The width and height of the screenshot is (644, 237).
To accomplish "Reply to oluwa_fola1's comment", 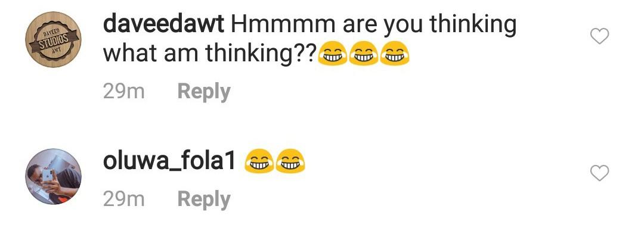I will pyautogui.click(x=204, y=199).
